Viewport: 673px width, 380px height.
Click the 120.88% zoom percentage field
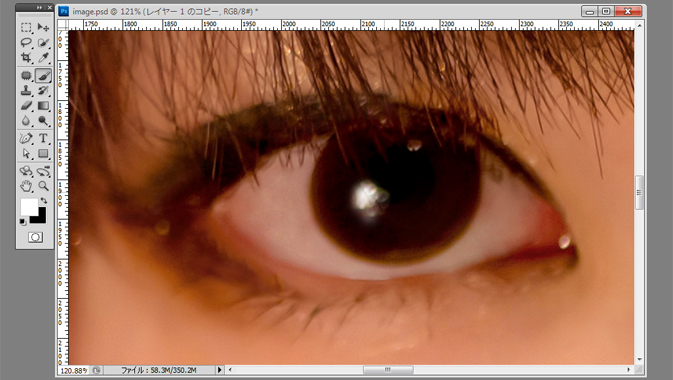pyautogui.click(x=73, y=370)
